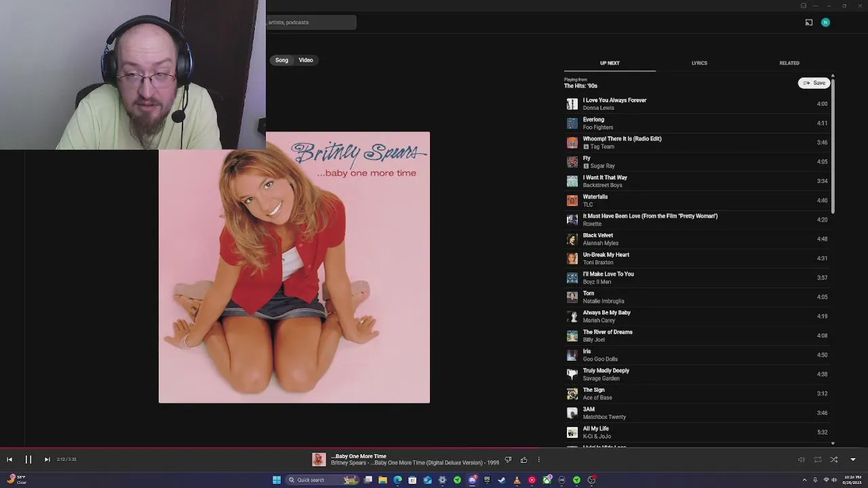Play It Must Have Been Love
The width and height of the screenshot is (868, 488).
coord(697,220)
